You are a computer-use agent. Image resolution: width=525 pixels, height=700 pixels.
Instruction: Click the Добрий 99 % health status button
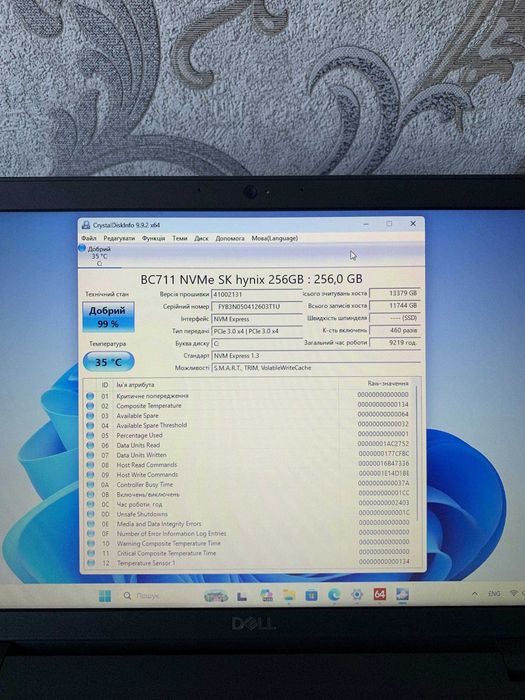[x=108, y=317]
